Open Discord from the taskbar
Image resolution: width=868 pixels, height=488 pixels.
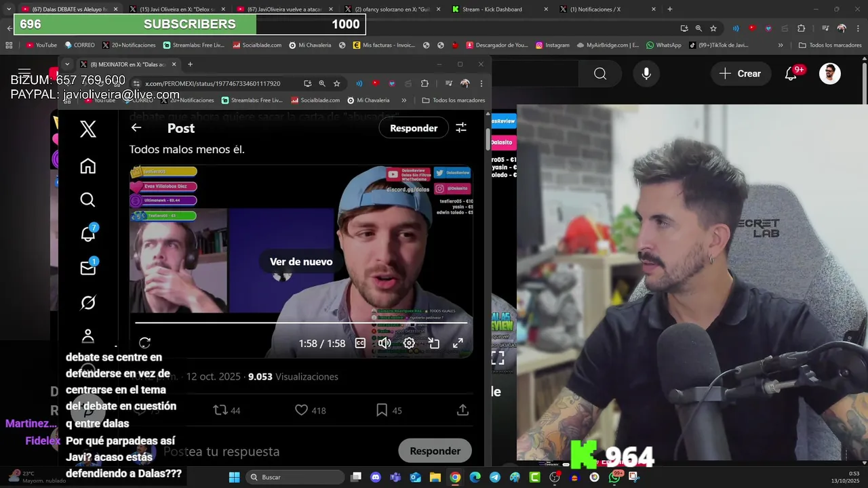[x=376, y=477]
